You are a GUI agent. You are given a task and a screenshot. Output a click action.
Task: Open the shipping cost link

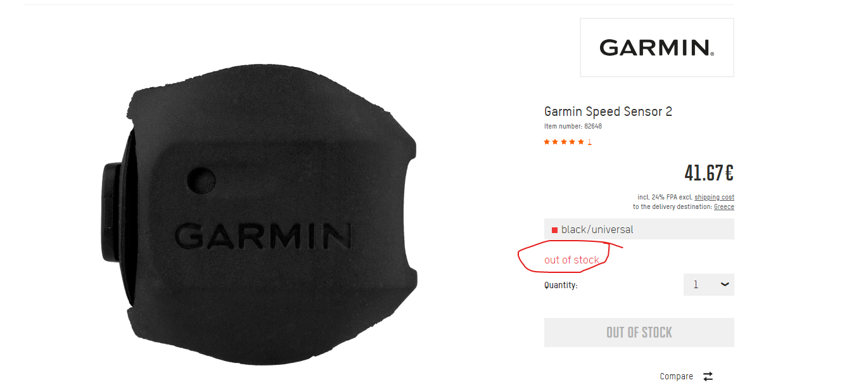[714, 198]
